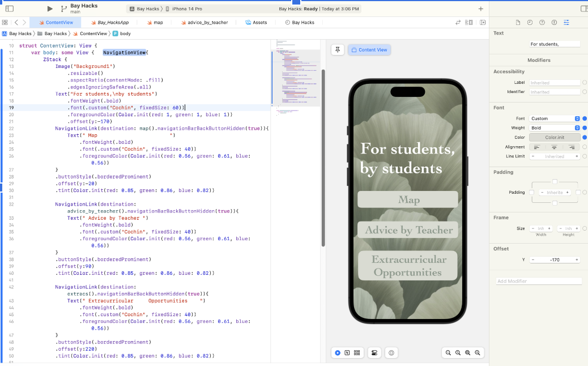Zoom canvas to fit
This screenshot has width=588, height=366.
468,353
